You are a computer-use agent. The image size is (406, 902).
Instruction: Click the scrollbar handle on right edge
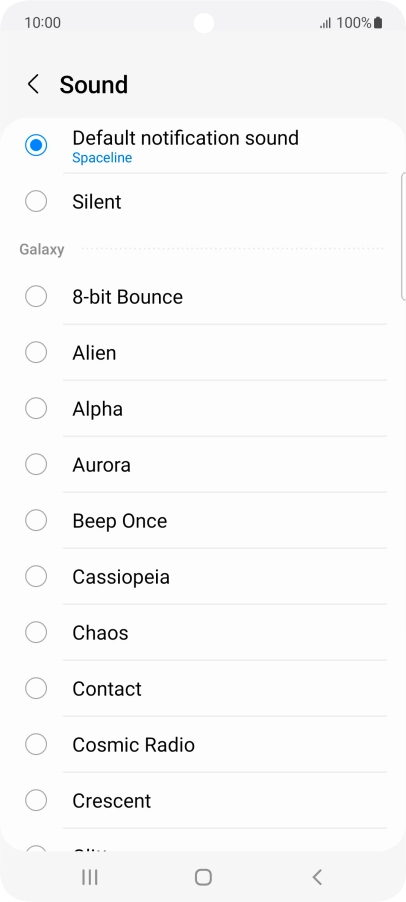pos(403,236)
